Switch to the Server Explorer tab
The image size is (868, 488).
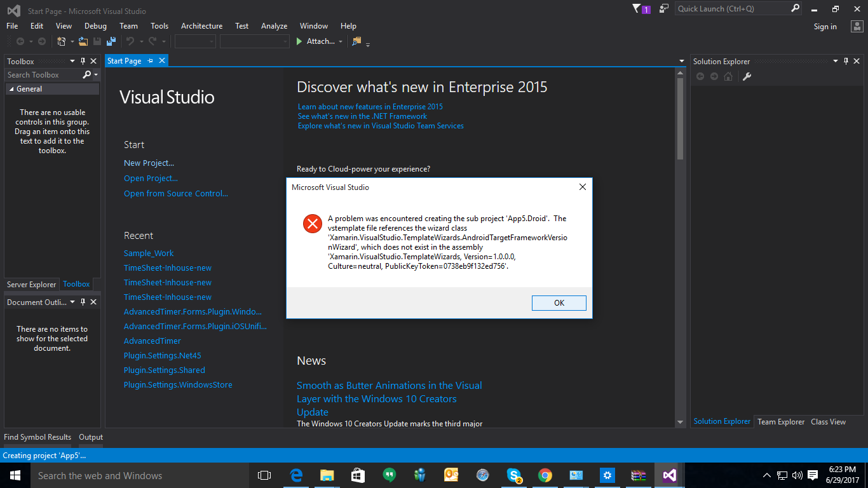pos(31,285)
